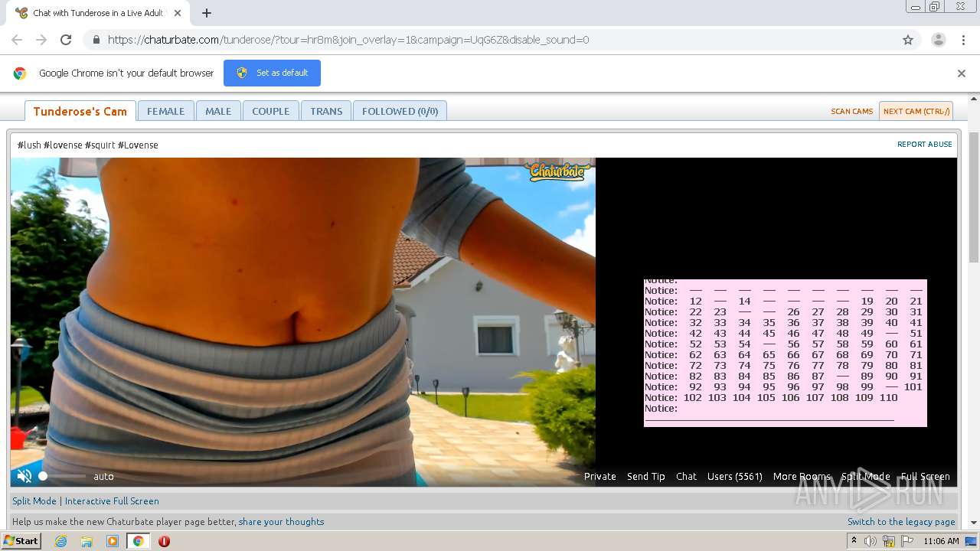
Task: Open the Action Center flag icon
Action: 907,541
